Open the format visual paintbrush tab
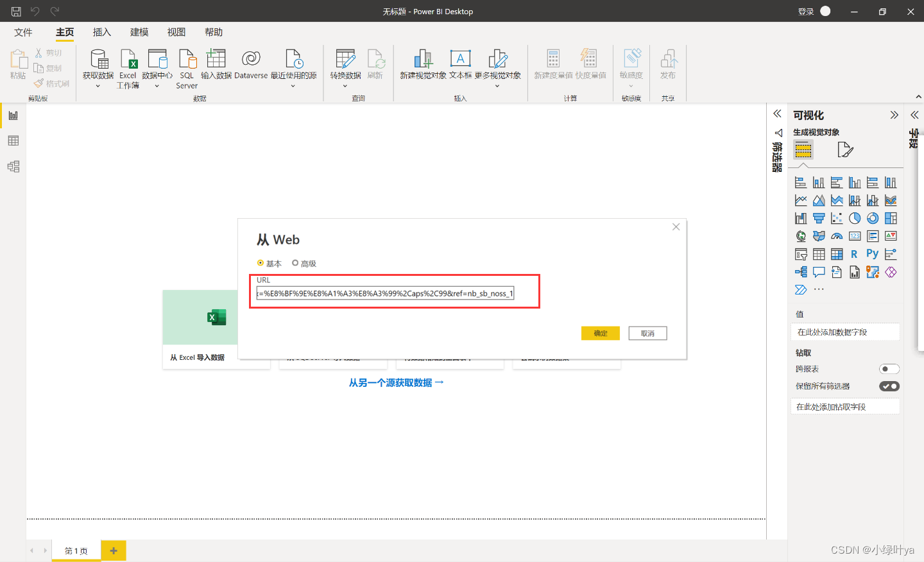The image size is (924, 562). [845, 150]
